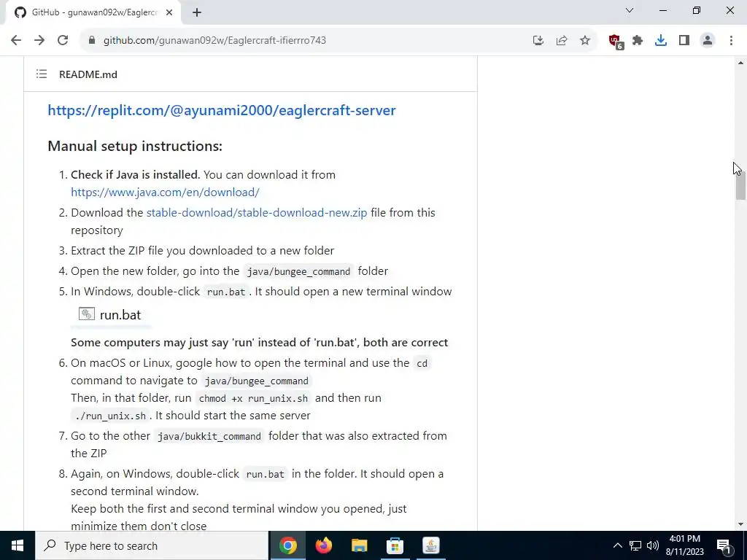Open the Windows Start menu

click(18, 545)
